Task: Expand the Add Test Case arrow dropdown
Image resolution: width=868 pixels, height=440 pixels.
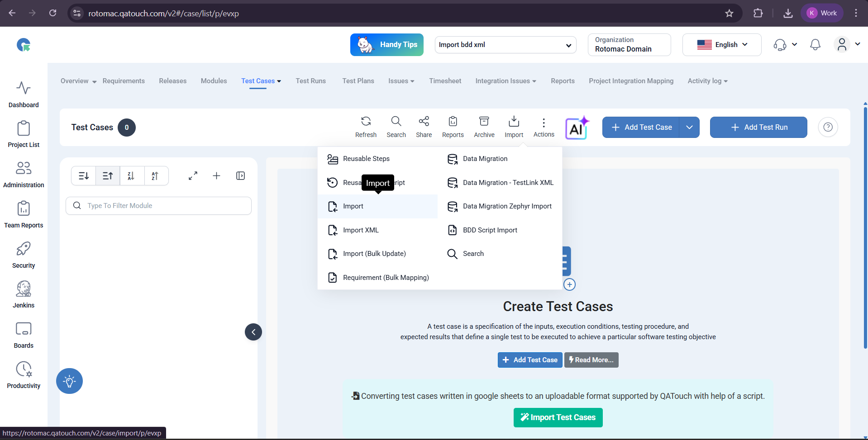Action: point(689,128)
